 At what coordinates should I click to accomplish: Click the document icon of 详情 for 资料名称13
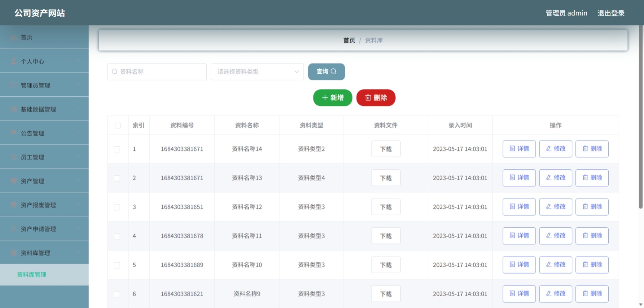(512, 177)
